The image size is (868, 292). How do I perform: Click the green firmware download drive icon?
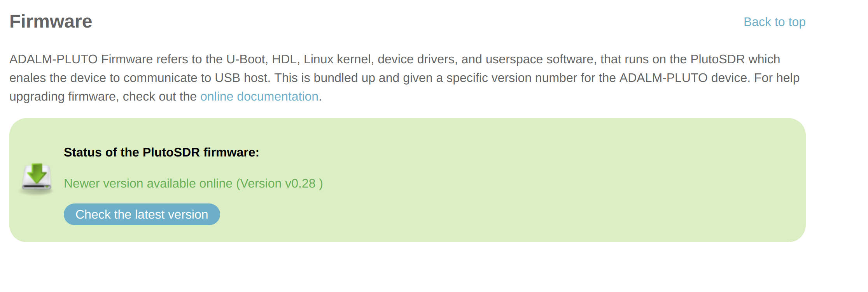[36, 179]
